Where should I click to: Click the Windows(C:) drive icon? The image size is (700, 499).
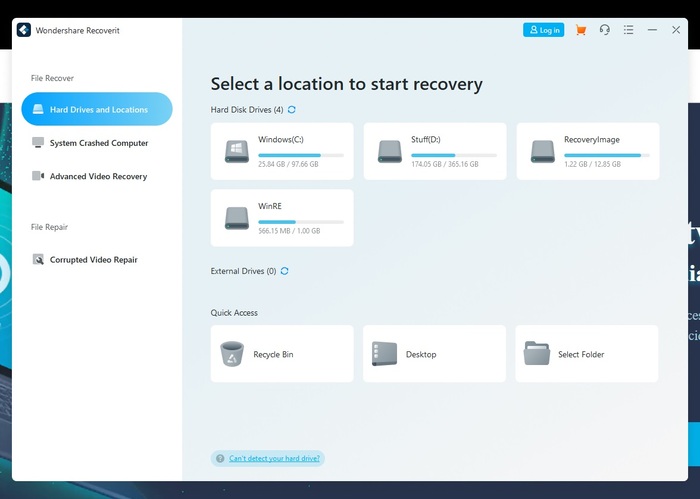[x=237, y=151]
